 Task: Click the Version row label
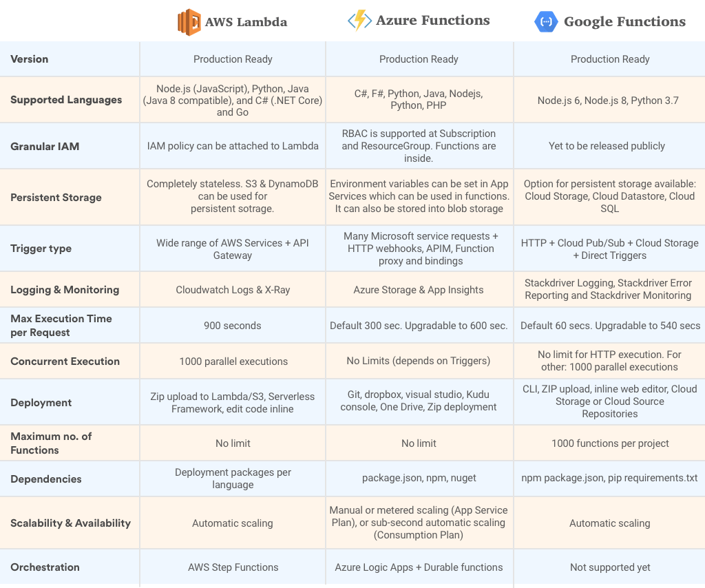[29, 59]
